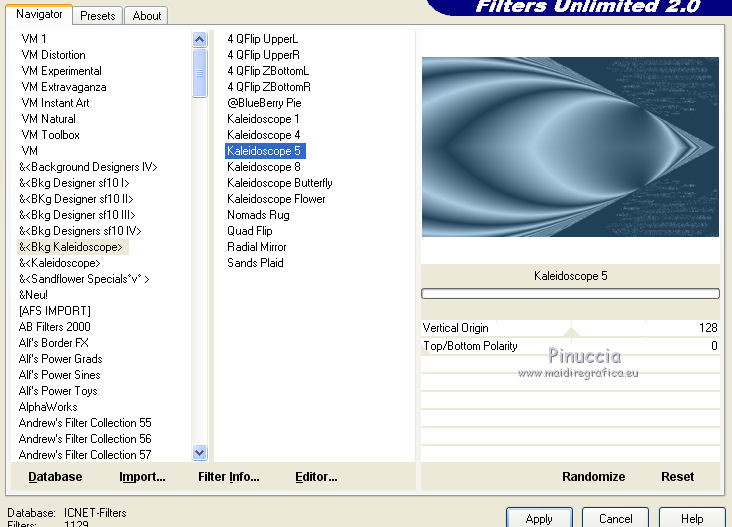Image resolution: width=732 pixels, height=527 pixels.
Task: Choose the 4 QFlip UpperR filter
Action: pyautogui.click(x=263, y=55)
